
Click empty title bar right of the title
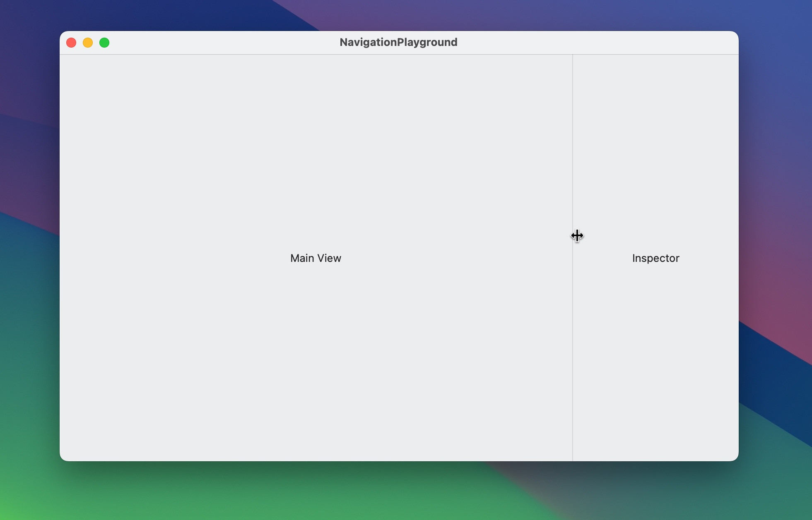click(600, 43)
